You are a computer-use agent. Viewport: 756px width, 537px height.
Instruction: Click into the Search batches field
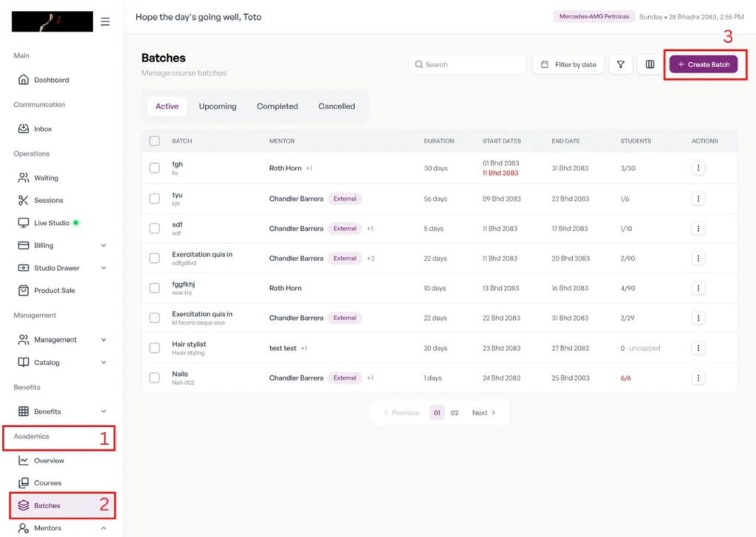(x=467, y=64)
